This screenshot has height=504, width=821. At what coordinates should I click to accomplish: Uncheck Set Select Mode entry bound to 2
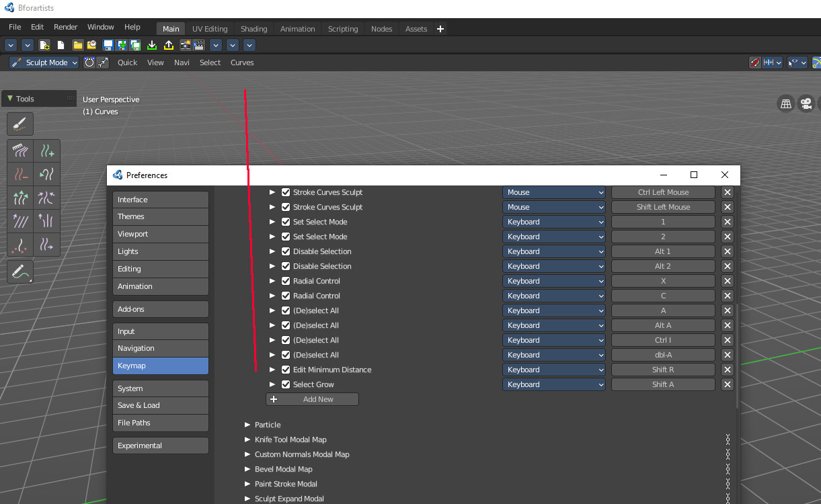coord(286,237)
